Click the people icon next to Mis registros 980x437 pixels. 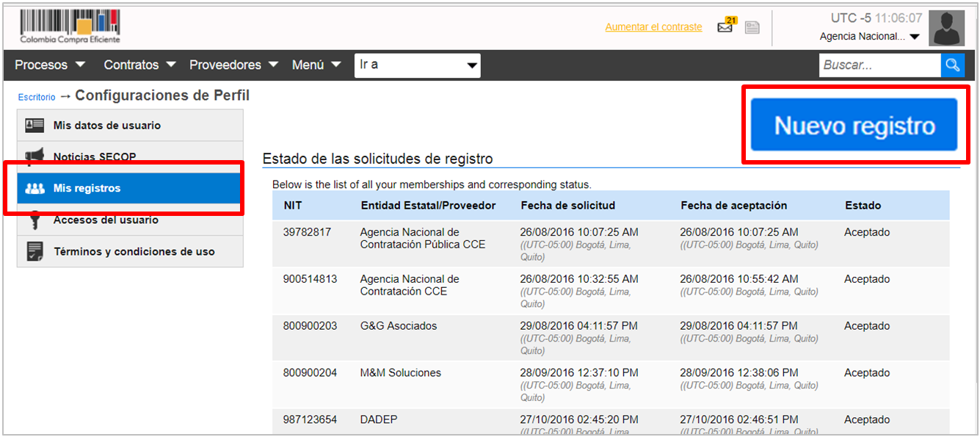35,189
